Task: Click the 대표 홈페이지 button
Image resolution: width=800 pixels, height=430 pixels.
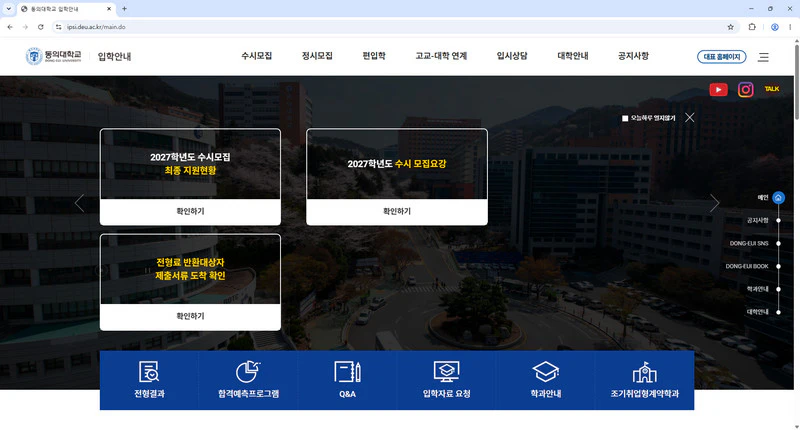Action: [721, 57]
